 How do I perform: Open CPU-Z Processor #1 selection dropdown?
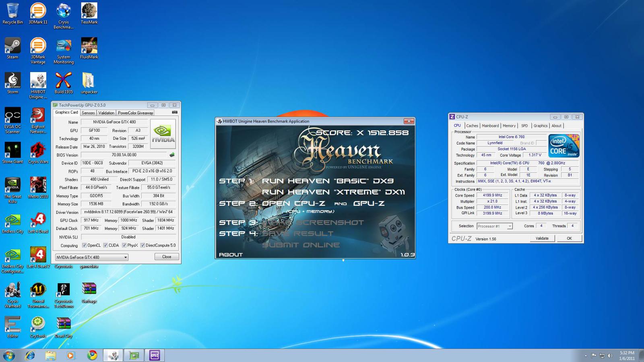point(495,226)
